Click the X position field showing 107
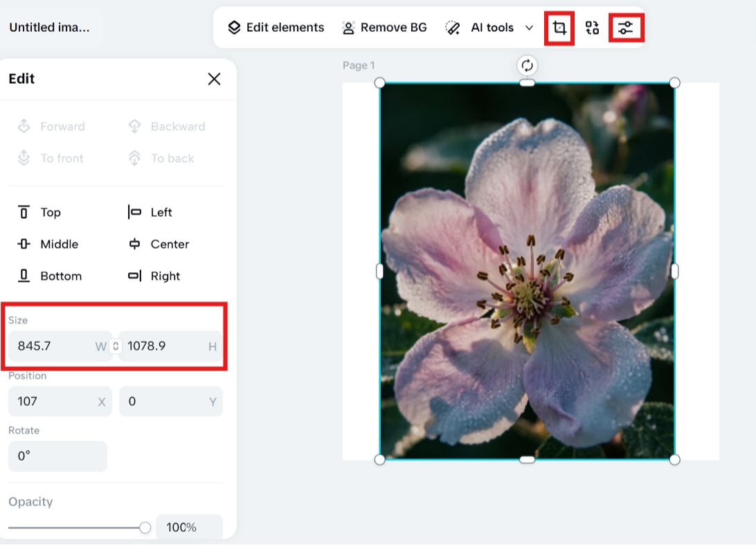This screenshot has width=756, height=545. click(60, 401)
